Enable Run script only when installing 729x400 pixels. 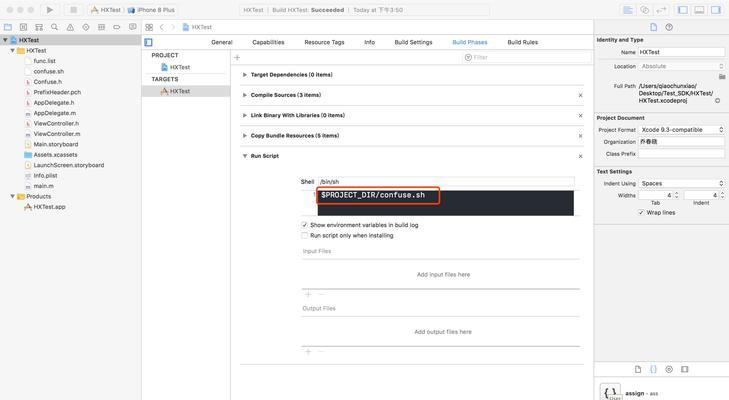[x=305, y=236]
